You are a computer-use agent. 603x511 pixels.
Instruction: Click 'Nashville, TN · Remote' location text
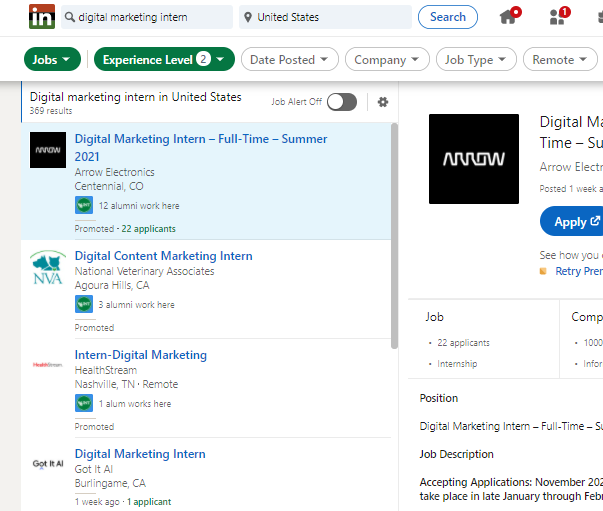[x=126, y=384]
